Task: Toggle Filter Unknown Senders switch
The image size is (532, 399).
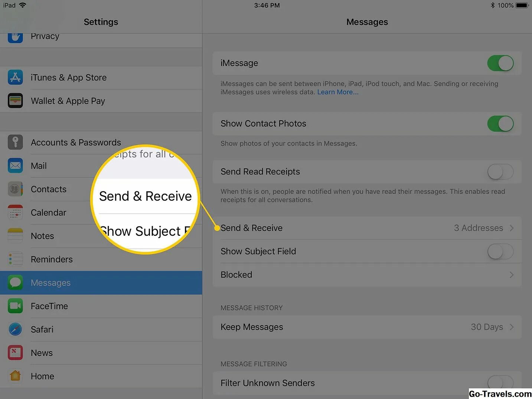Action: coord(500,383)
